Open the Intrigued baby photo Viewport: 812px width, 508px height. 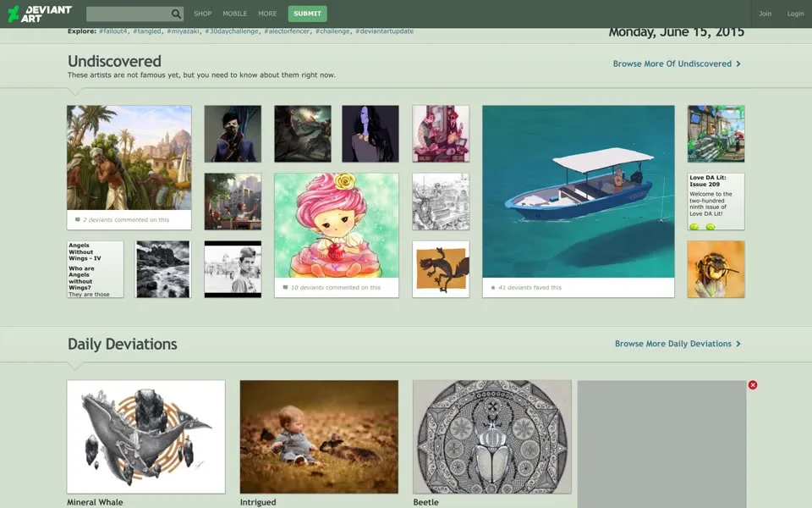319,437
